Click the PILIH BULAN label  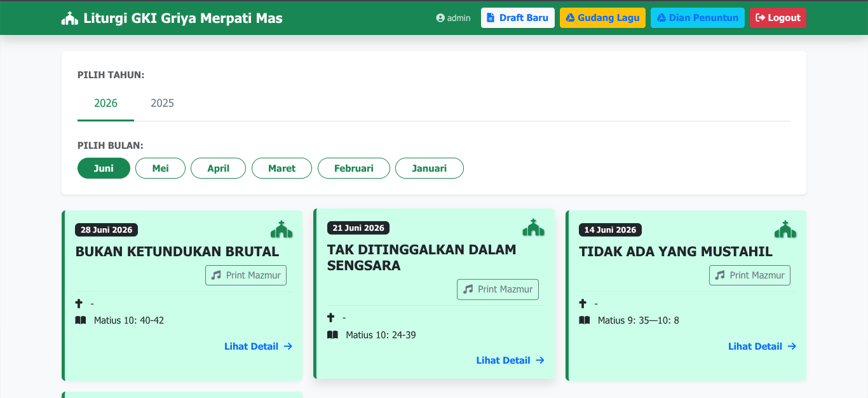111,146
